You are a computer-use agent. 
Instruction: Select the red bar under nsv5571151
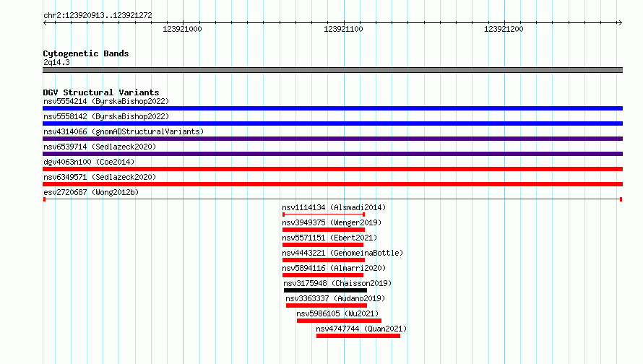pyautogui.click(x=323, y=245)
